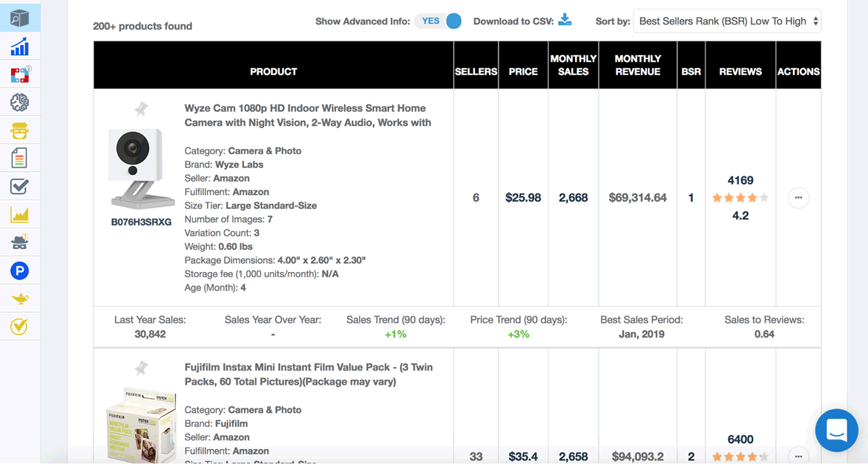This screenshot has width=868, height=464.
Task: Toggle Show Advanced Info switch off
Action: (x=438, y=21)
